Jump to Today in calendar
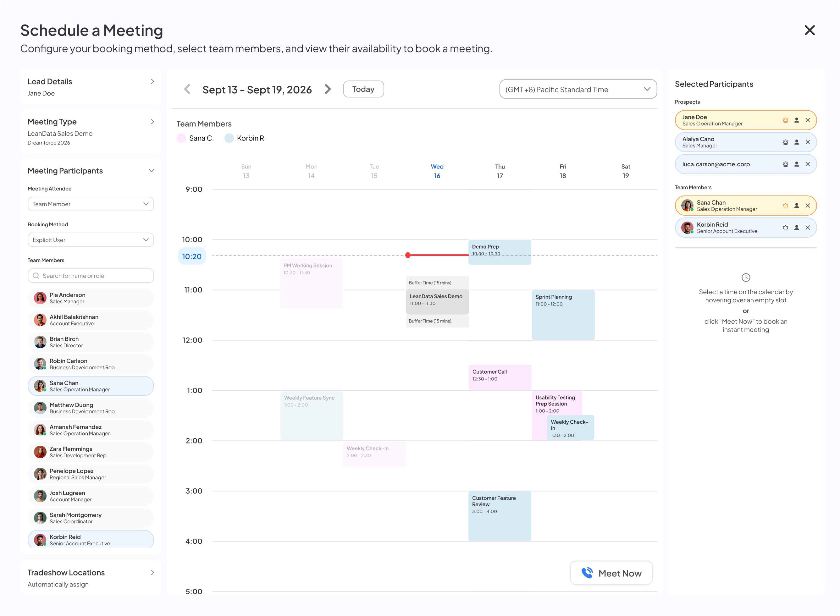Screen dimensions: 840x616 tap(363, 89)
